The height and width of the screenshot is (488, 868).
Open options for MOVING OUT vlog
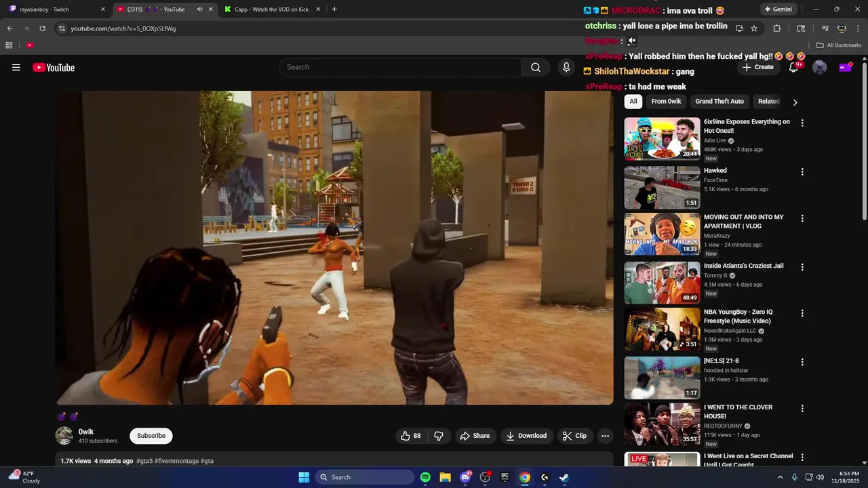tap(802, 218)
